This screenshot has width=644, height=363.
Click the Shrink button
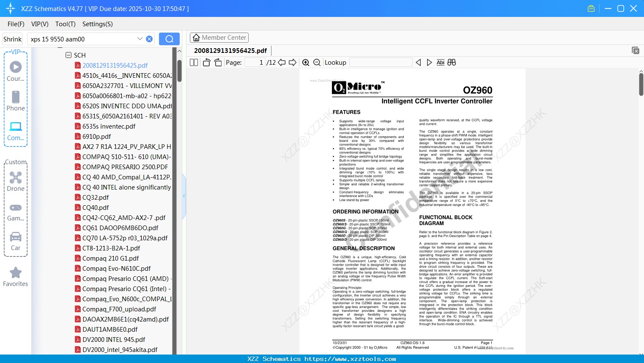(x=13, y=39)
